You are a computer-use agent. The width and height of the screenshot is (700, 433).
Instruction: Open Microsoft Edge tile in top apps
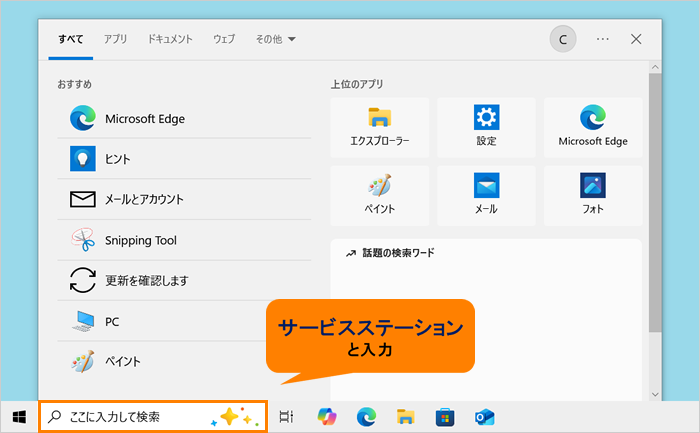pos(593,128)
